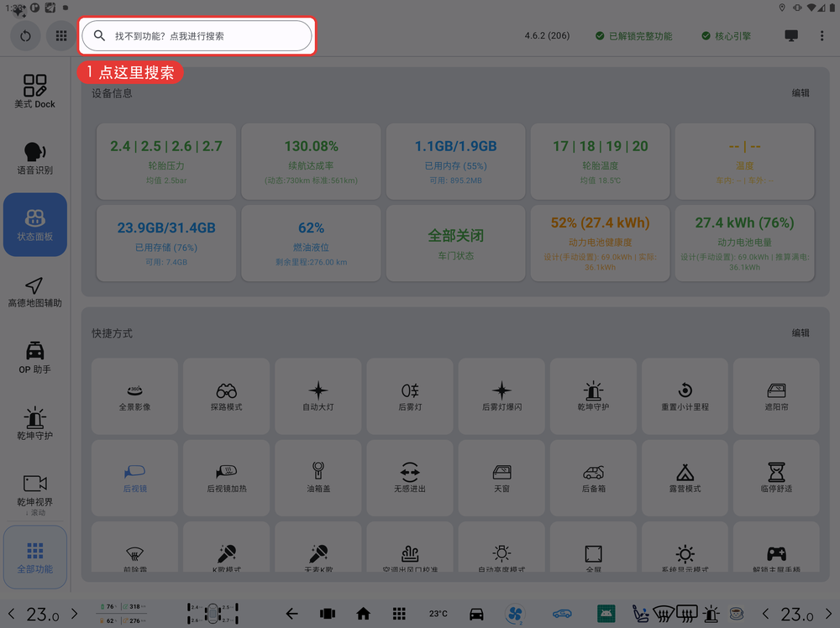Click the 重置小计里程 shortcut
This screenshot has height=628, width=840.
pyautogui.click(x=685, y=396)
